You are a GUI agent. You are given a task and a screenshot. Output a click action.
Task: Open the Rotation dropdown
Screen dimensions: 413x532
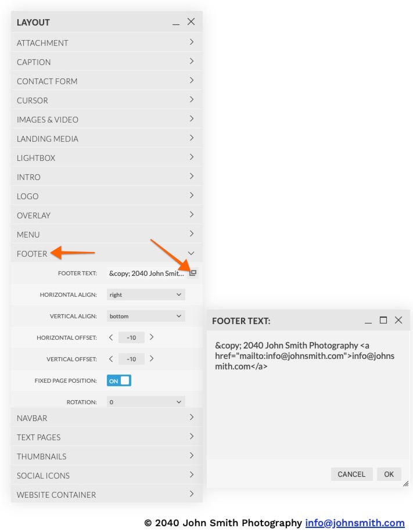coord(146,401)
